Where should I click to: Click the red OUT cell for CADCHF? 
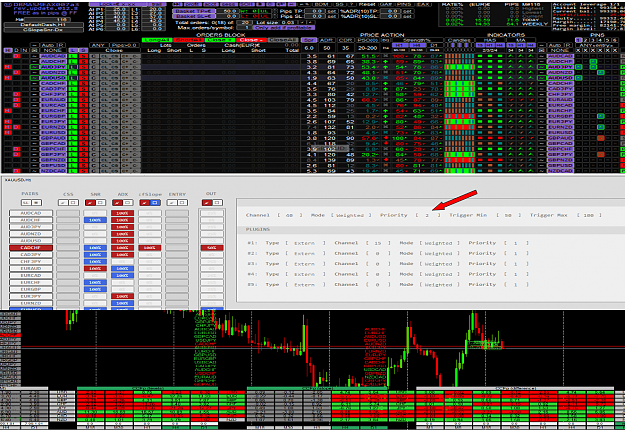[x=212, y=248]
